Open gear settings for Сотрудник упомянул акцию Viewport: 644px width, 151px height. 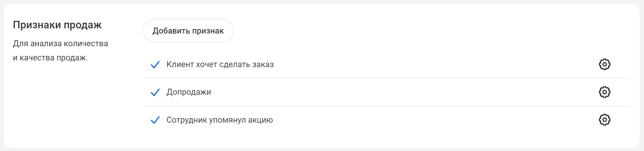coord(604,120)
